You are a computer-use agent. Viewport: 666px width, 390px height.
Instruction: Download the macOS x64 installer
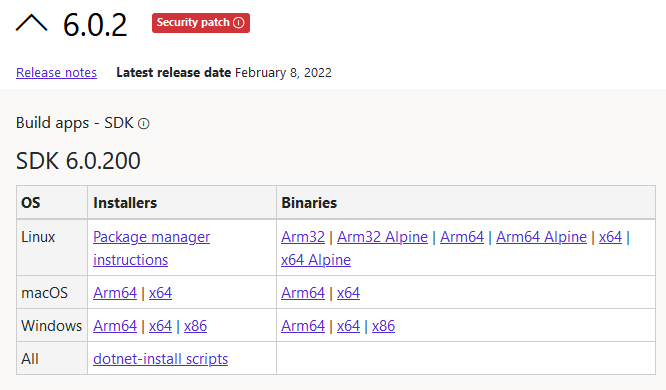click(x=161, y=293)
